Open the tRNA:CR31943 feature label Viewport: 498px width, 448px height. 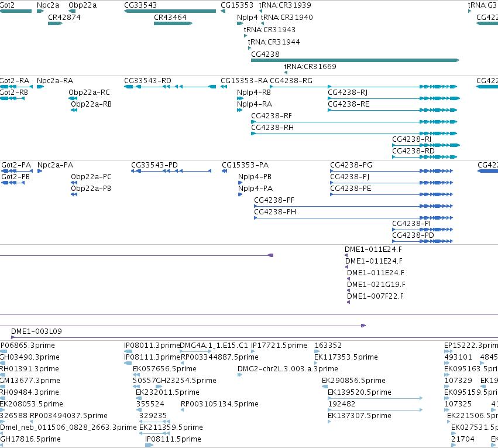pos(270,30)
